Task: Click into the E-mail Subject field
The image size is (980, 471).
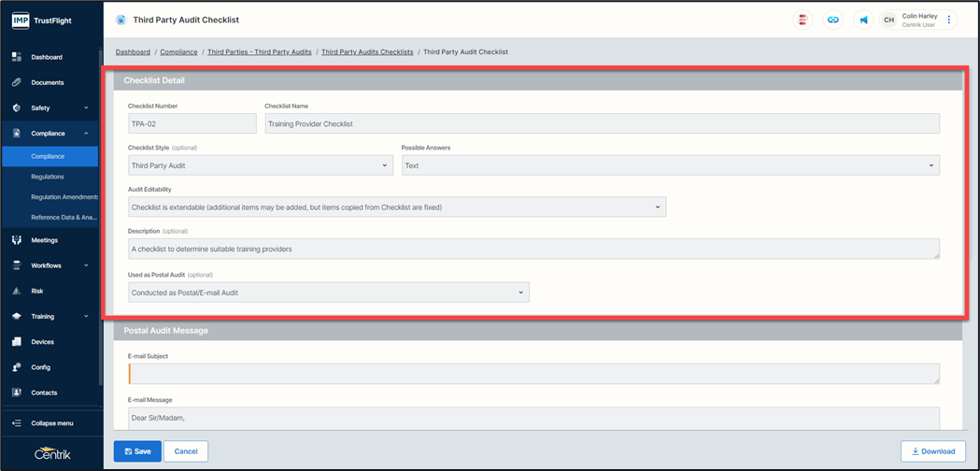Action: coord(534,374)
